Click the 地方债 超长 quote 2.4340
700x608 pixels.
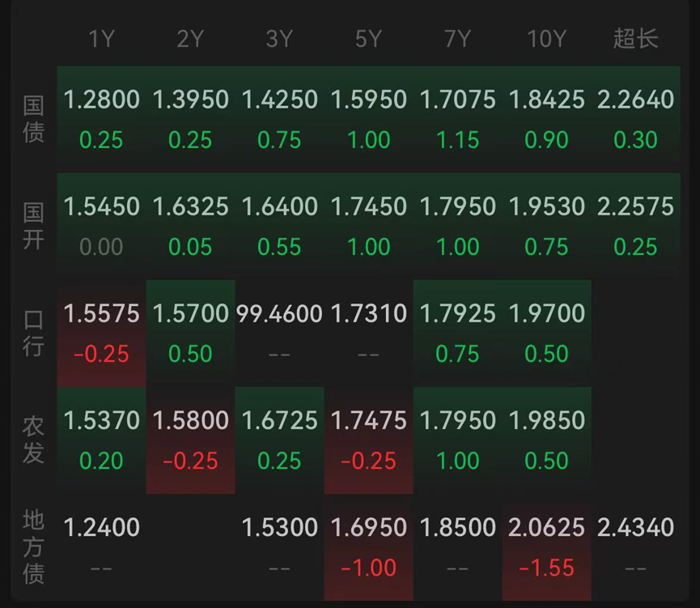pos(635,527)
